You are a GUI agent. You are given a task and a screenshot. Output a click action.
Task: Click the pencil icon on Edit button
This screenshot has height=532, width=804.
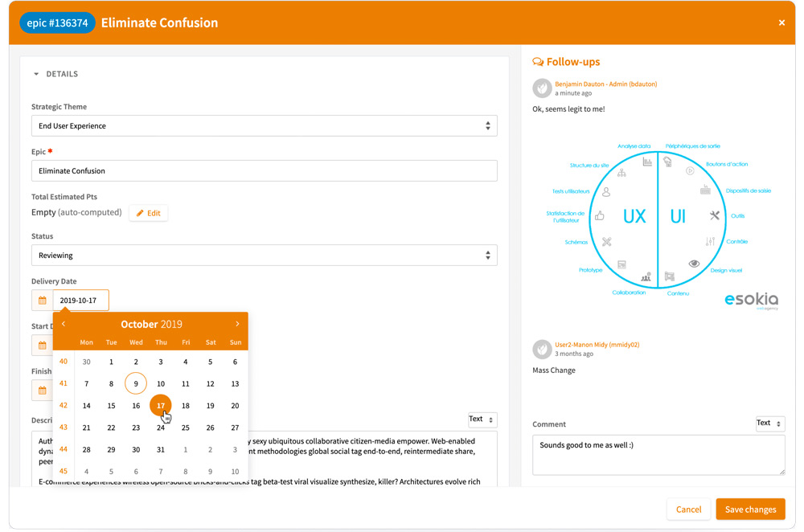(140, 213)
